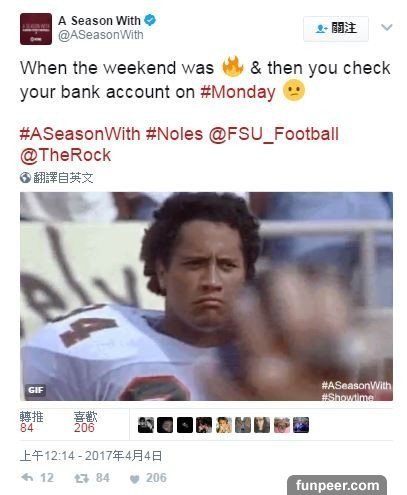
Task: Expand the tweet options chevron
Action: (387, 27)
